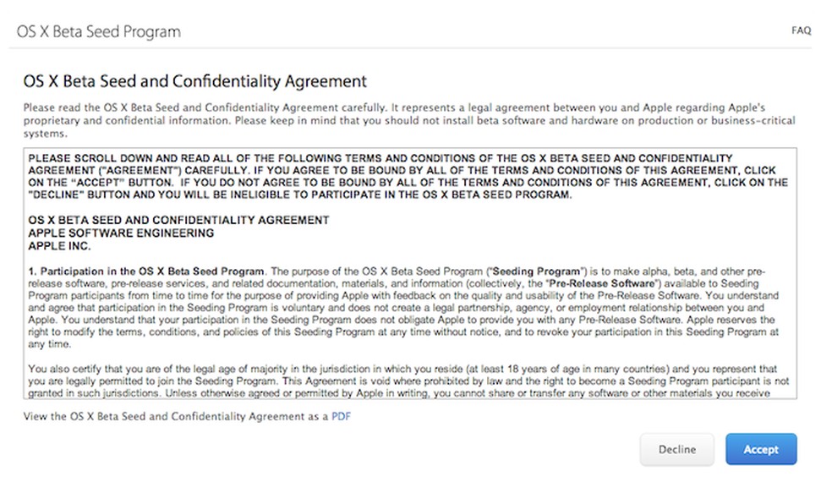Select the OS X Beta Seed Program title
The width and height of the screenshot is (832, 504).
click(98, 30)
